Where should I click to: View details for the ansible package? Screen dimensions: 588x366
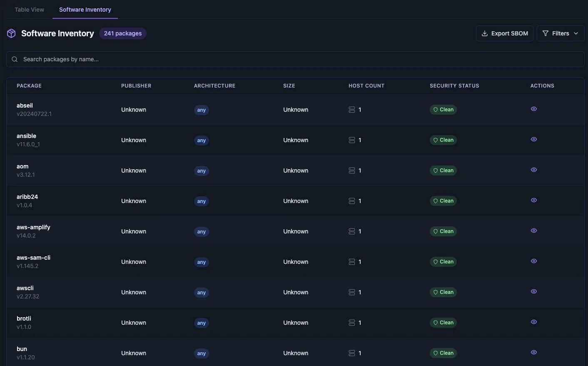[x=534, y=139]
